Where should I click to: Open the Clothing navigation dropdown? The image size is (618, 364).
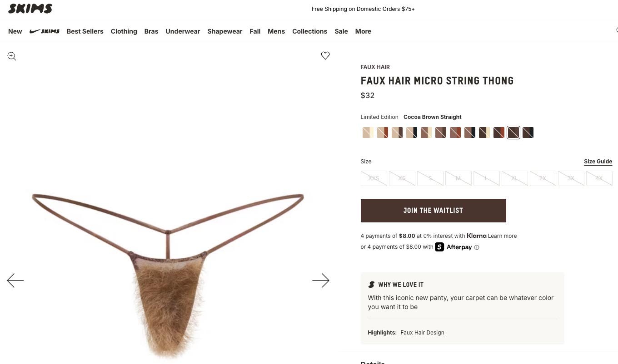tap(124, 31)
